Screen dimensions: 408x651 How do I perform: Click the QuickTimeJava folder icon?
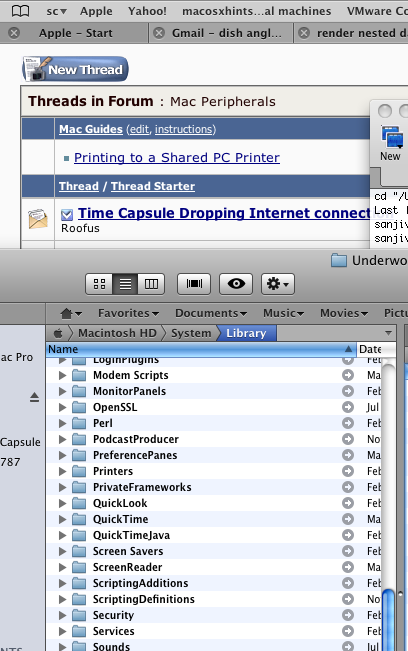coord(79,535)
